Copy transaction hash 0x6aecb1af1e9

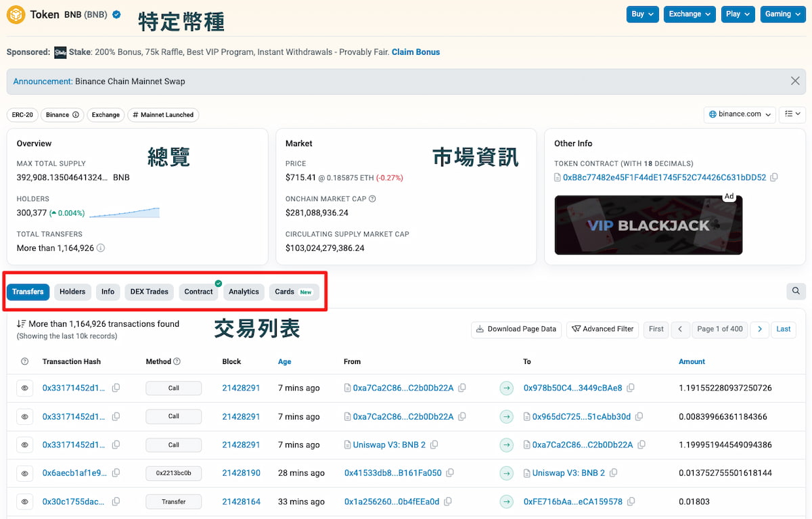point(116,473)
